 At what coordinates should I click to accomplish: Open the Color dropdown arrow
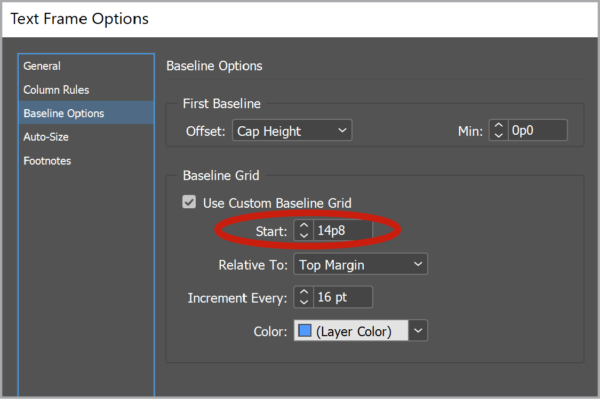coord(418,330)
